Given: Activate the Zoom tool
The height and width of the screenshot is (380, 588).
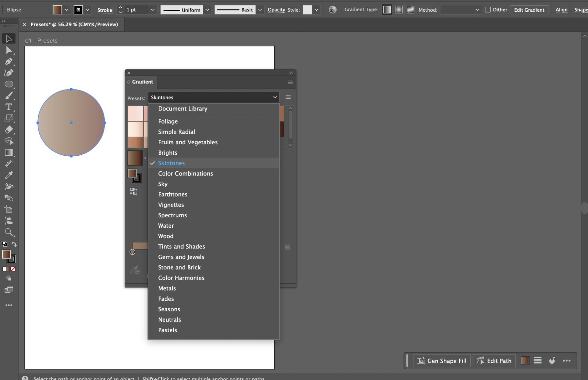Looking at the screenshot, I should pos(9,232).
